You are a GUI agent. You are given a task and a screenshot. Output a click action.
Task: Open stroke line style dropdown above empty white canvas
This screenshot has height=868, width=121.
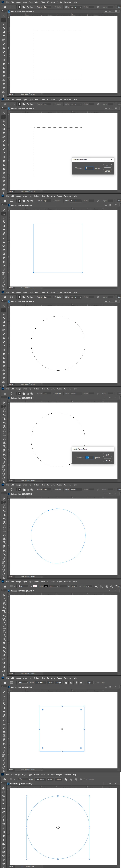coord(64,586)
